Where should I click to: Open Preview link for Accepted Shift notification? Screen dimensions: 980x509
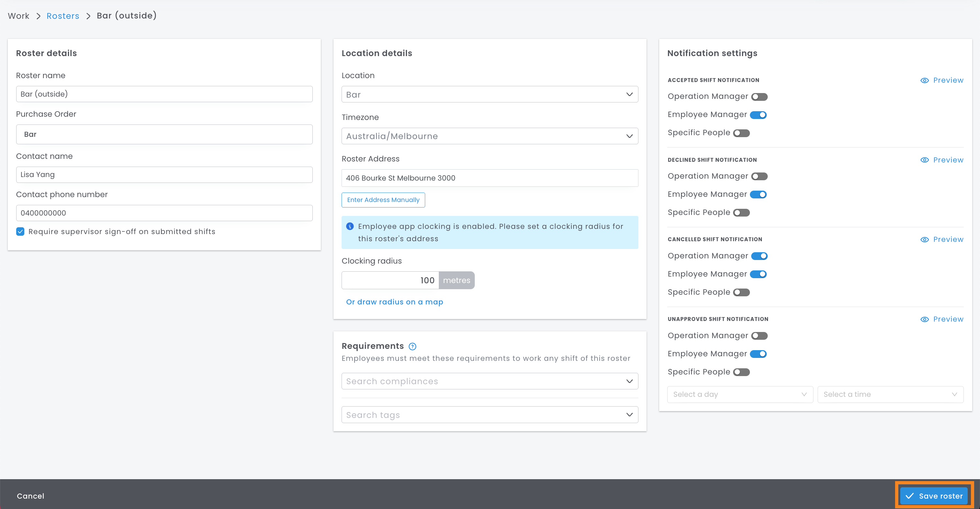point(948,80)
